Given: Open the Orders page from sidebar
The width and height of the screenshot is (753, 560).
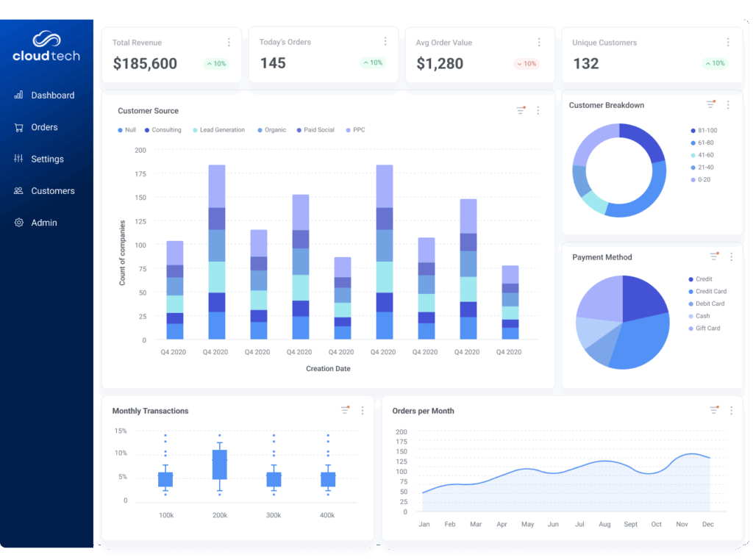Looking at the screenshot, I should pyautogui.click(x=44, y=127).
